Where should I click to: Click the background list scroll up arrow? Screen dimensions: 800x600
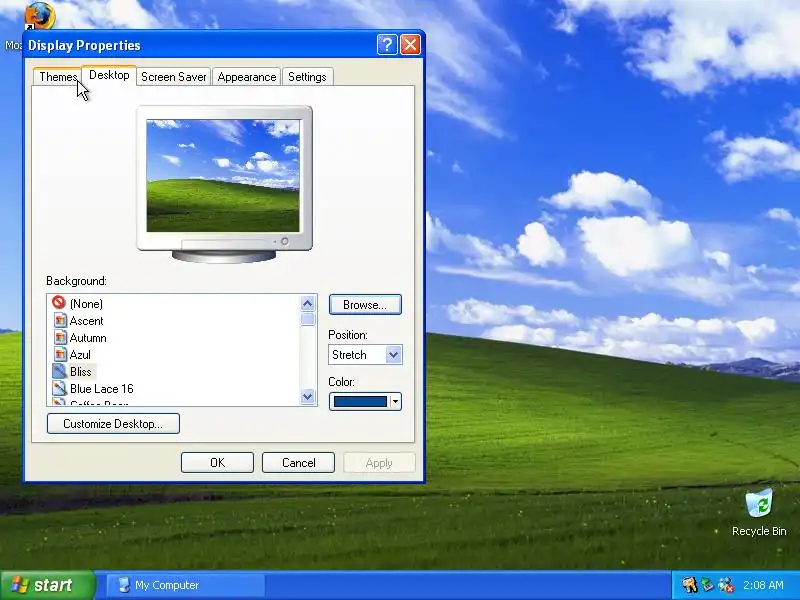tap(307, 304)
